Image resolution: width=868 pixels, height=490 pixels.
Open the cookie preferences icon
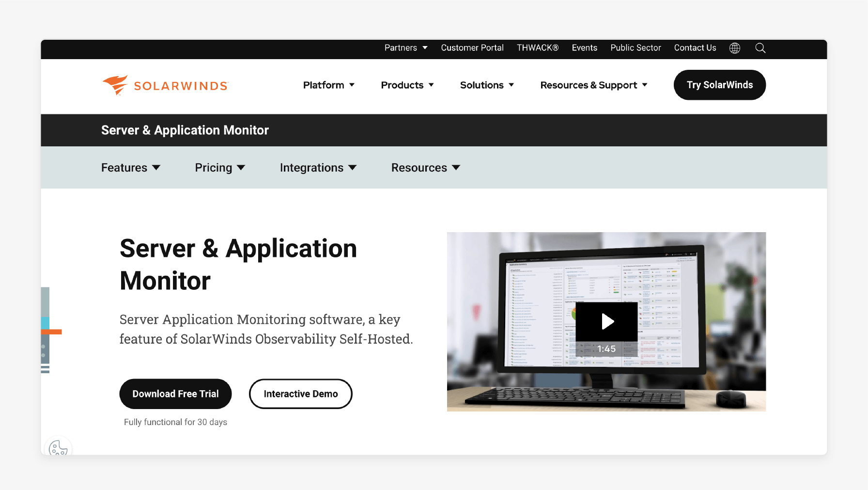58,447
